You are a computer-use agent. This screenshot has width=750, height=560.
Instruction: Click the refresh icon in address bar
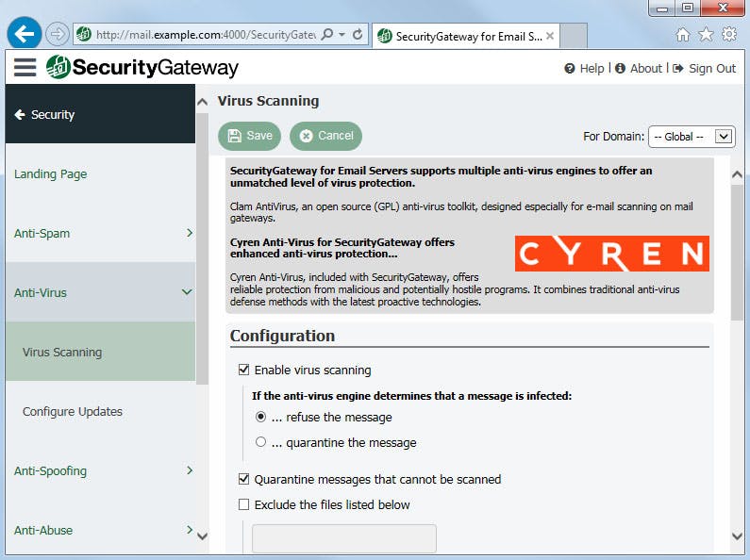pos(358,34)
